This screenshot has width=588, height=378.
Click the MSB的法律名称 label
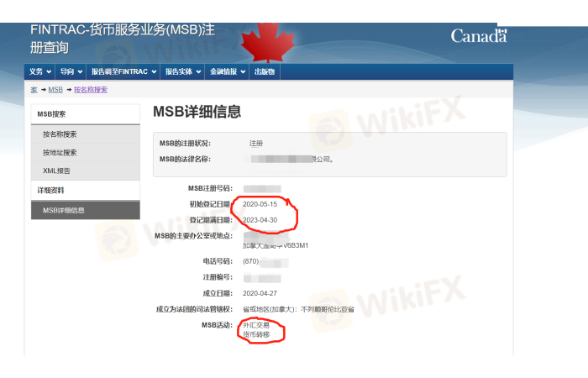coord(186,160)
